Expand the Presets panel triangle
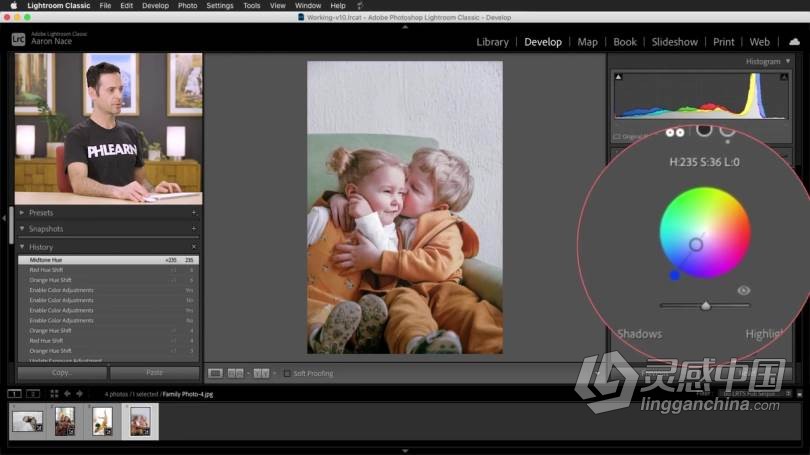The width and height of the screenshot is (810, 455). [22, 212]
